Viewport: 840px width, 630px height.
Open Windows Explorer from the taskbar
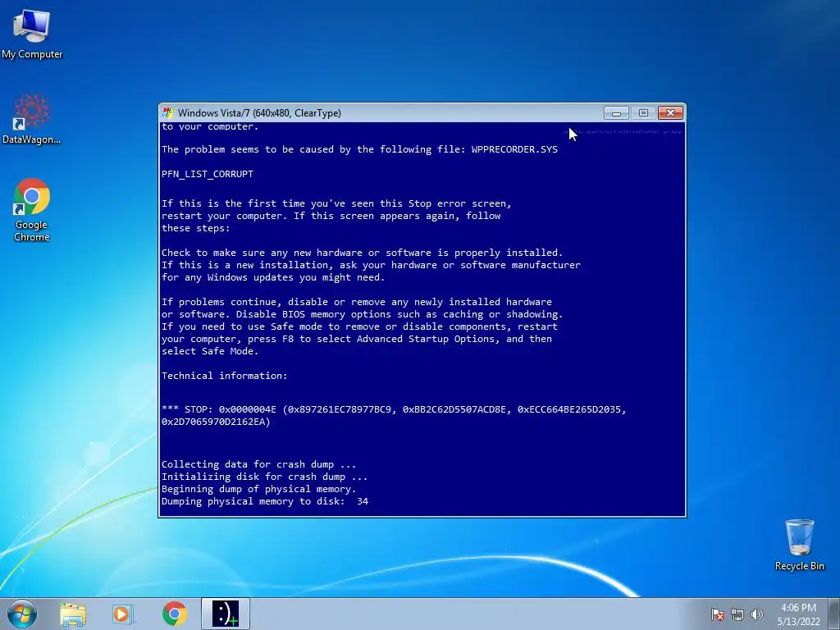click(x=73, y=614)
